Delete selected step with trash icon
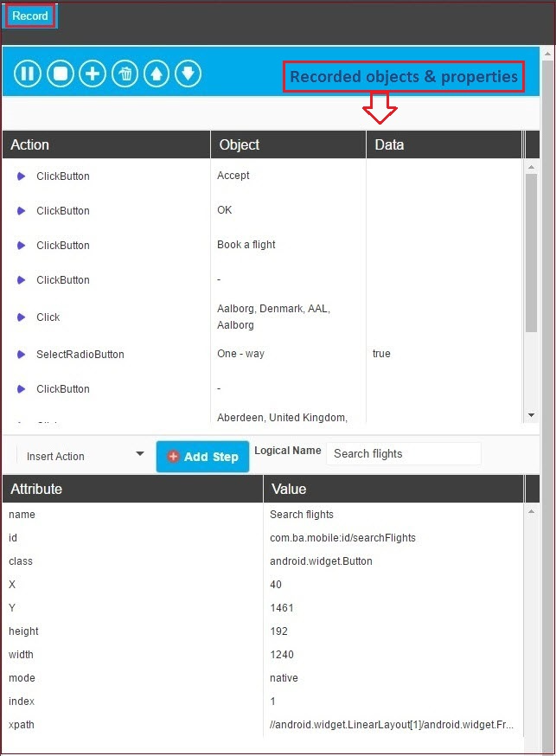The height and width of the screenshot is (756, 556). click(x=125, y=74)
